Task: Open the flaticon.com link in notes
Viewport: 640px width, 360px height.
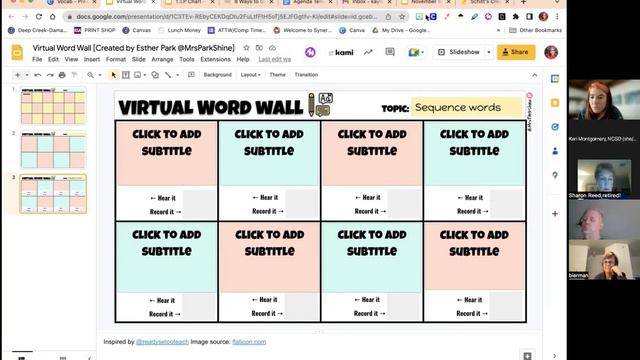Action: 249,342
